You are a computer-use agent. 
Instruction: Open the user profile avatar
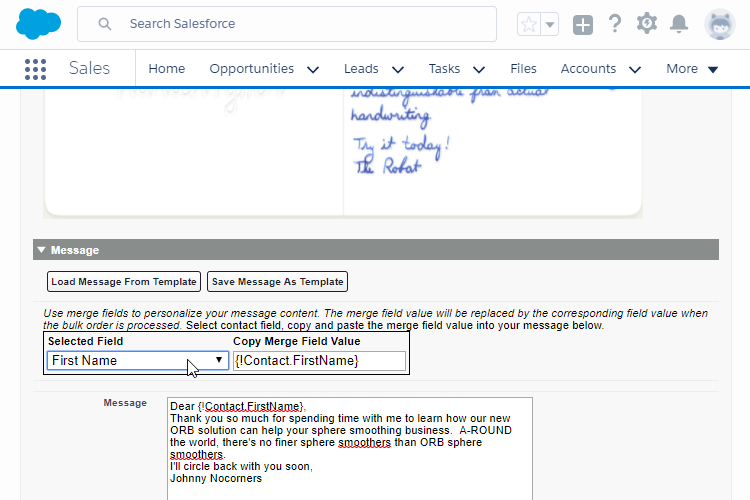[719, 24]
